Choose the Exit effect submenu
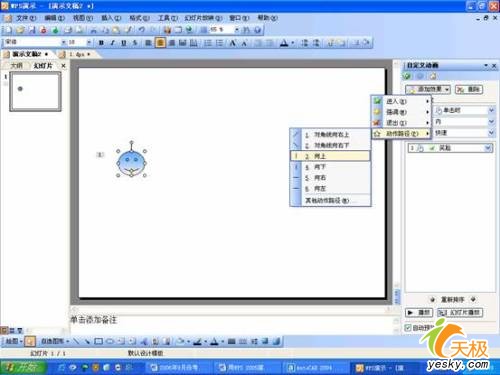This screenshot has height=375, width=500. 401,123
